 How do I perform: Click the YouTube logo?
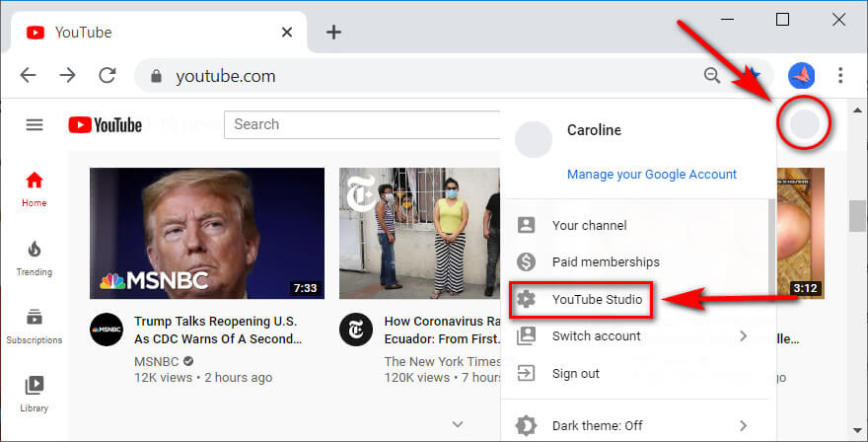click(106, 124)
